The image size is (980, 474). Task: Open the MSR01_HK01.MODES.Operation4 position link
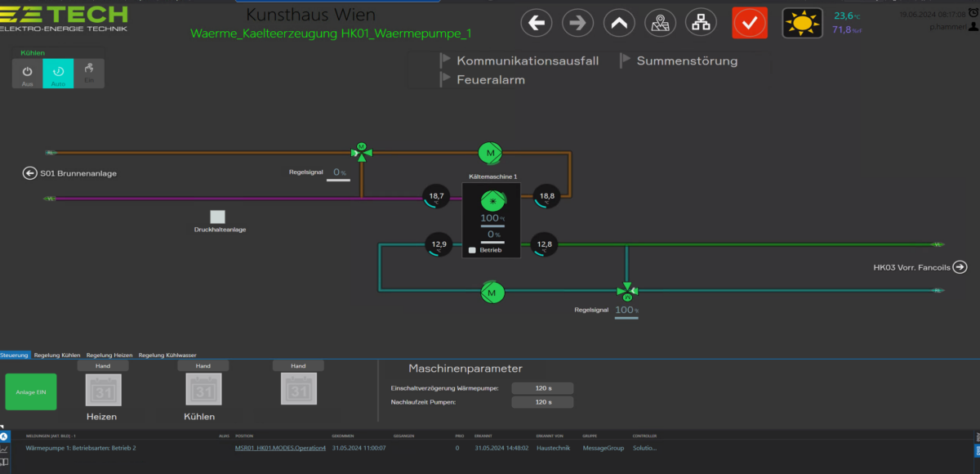tap(280, 448)
